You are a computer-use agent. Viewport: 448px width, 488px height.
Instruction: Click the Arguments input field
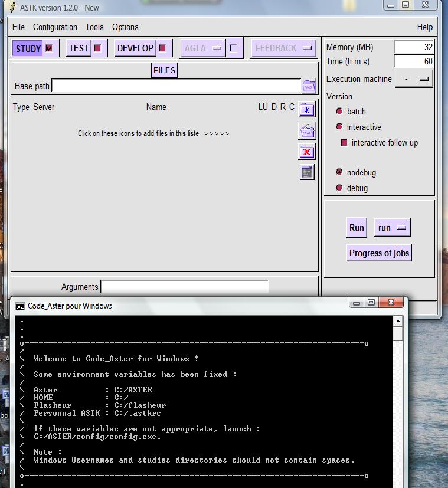point(185,287)
